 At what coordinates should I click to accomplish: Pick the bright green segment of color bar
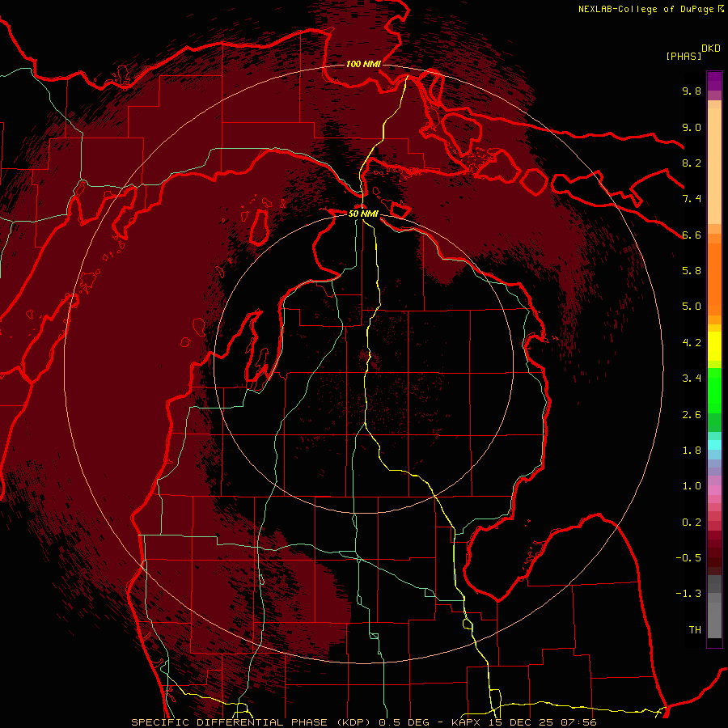point(714,391)
